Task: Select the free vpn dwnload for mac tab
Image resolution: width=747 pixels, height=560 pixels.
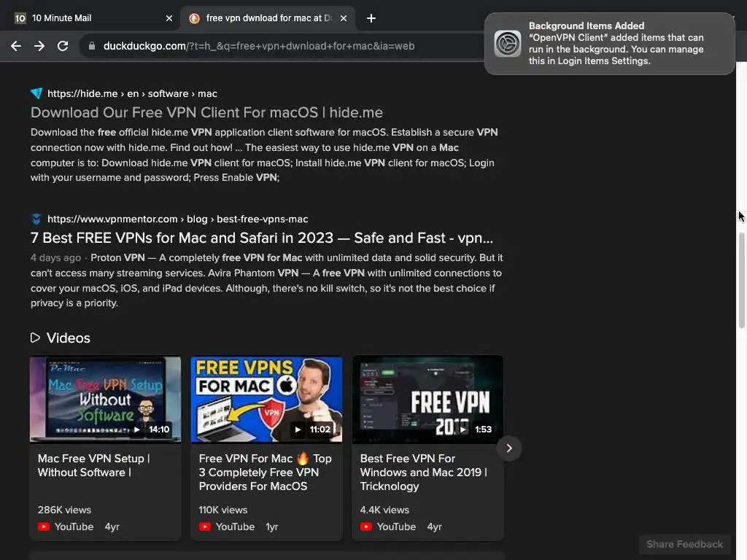Action: [x=268, y=18]
